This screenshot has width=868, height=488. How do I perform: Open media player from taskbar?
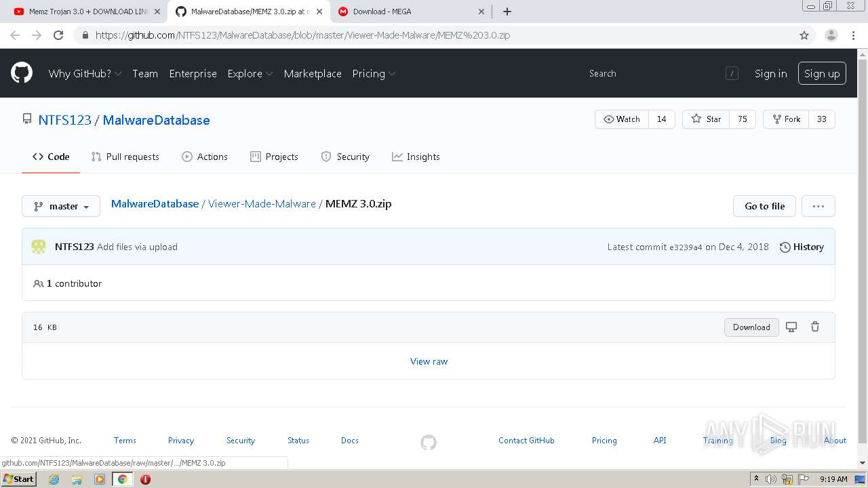(x=100, y=479)
